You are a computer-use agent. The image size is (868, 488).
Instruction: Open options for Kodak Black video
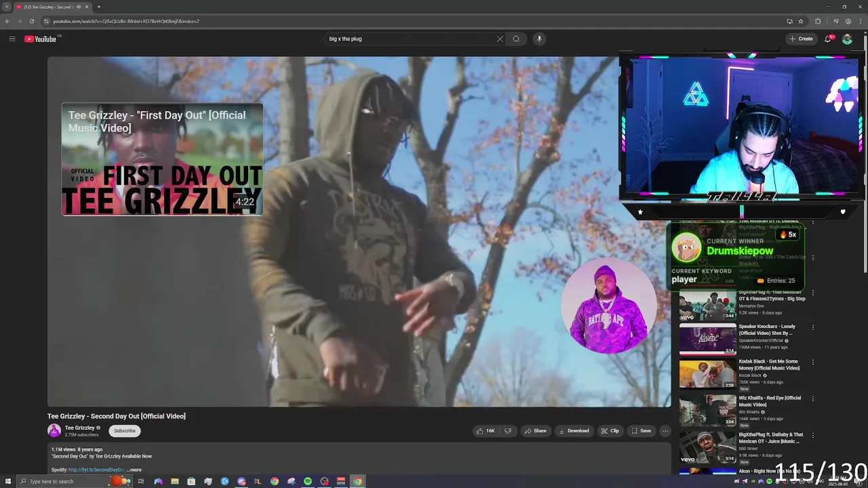coord(813,363)
